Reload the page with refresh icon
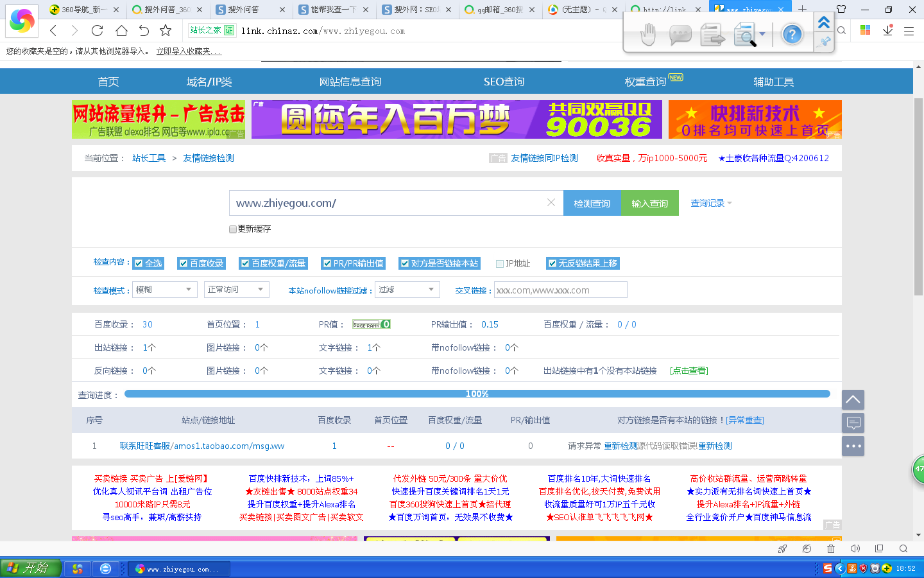Screen dimensions: 924x578 tap(98, 31)
